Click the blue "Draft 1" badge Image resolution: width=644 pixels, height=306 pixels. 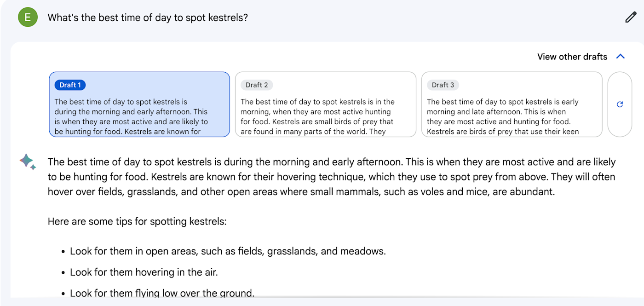(x=70, y=85)
